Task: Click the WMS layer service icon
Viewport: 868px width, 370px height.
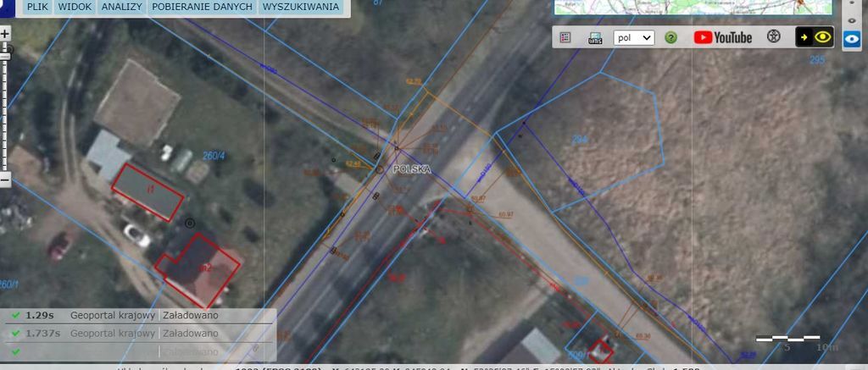Action: point(595,37)
